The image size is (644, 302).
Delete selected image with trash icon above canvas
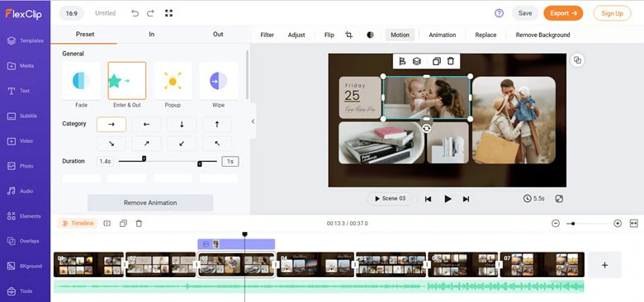pos(451,61)
